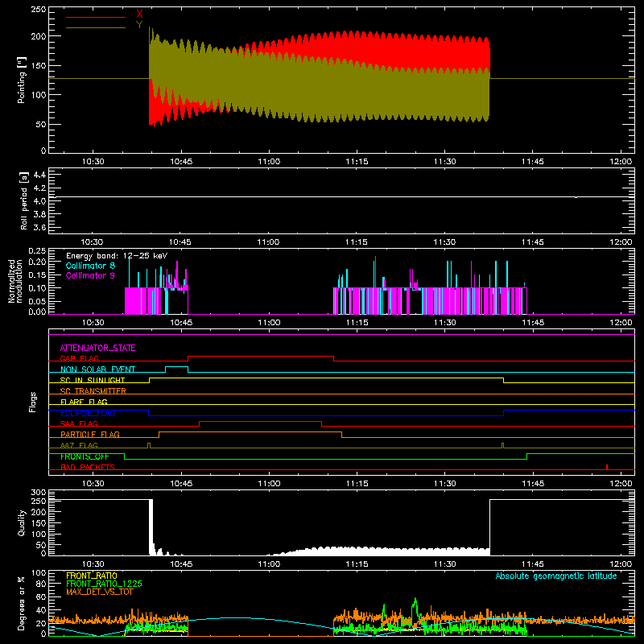
Task: Click the GAP_FLAG label
Action: point(79,358)
